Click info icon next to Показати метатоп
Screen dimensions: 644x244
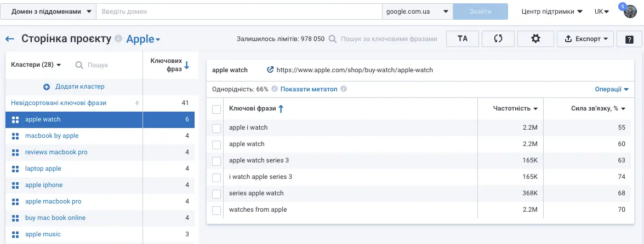pos(343,89)
